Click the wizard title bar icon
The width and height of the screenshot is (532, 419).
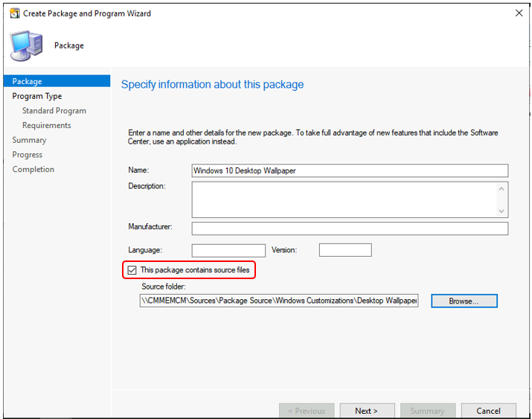point(15,13)
